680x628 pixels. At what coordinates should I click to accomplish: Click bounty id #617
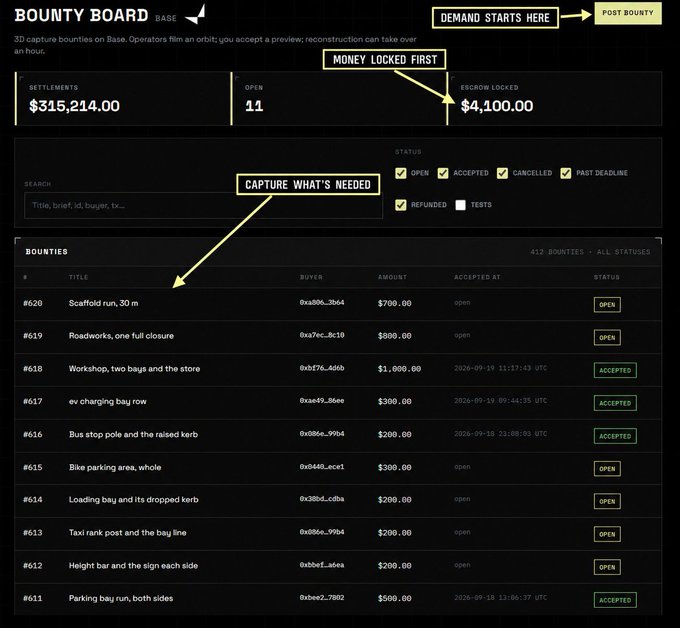click(x=33, y=402)
